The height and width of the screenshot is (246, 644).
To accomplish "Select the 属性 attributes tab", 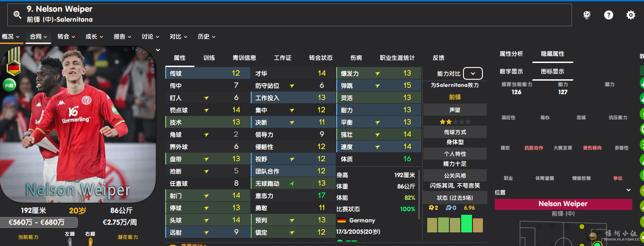I will pyautogui.click(x=180, y=58).
